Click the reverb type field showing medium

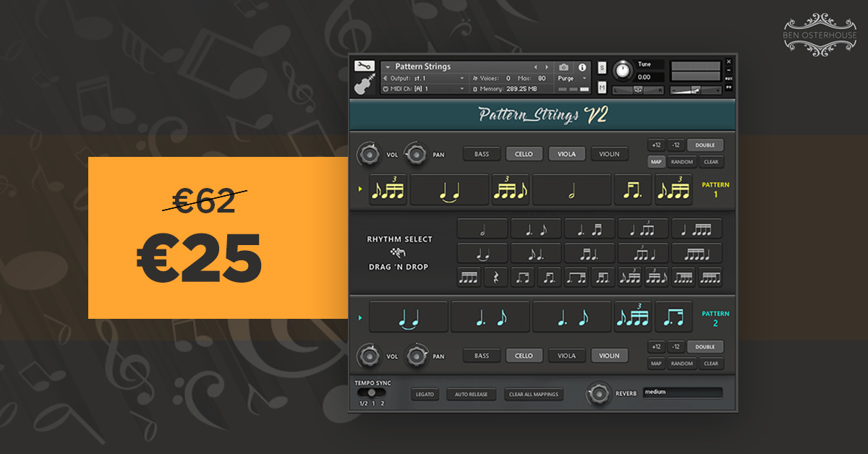click(682, 393)
